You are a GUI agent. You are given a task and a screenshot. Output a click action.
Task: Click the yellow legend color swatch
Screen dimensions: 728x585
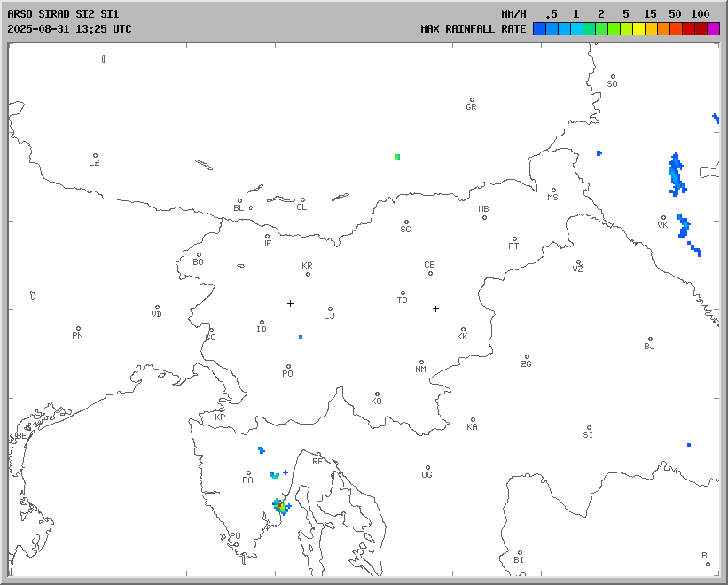(638, 29)
